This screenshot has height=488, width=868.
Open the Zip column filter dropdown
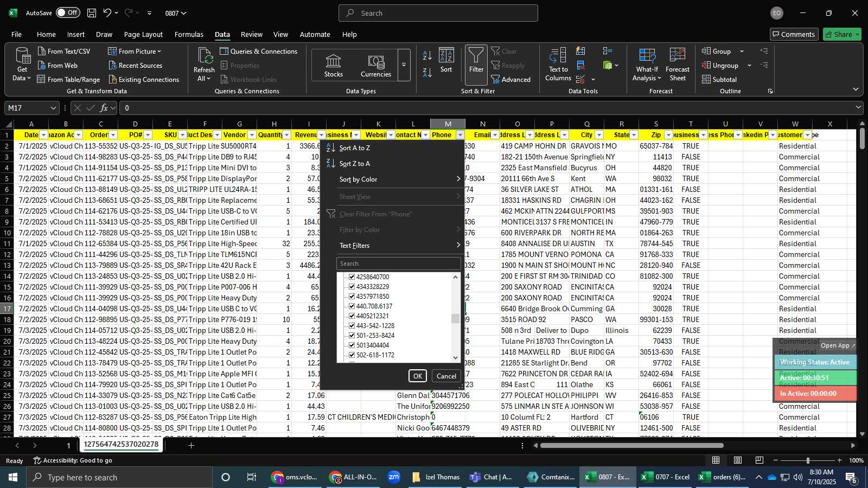pyautogui.click(x=668, y=135)
